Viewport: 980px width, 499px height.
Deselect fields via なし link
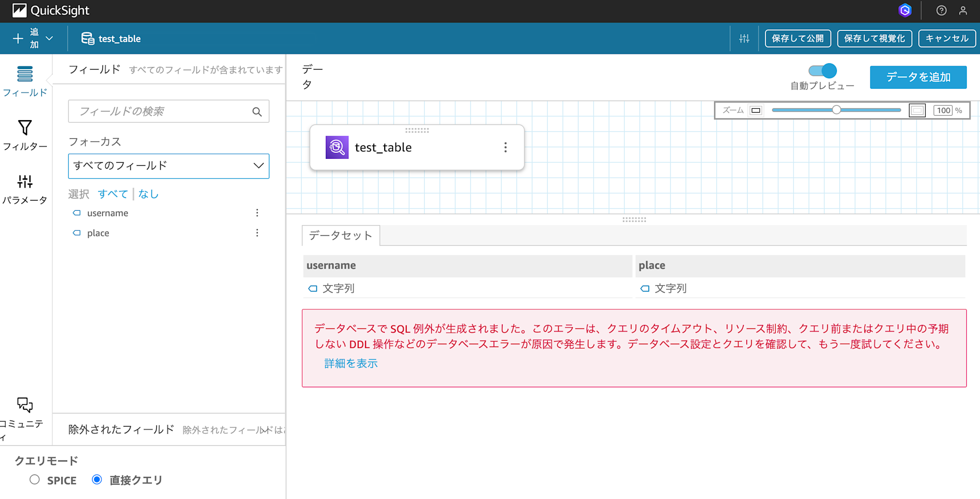tap(148, 194)
